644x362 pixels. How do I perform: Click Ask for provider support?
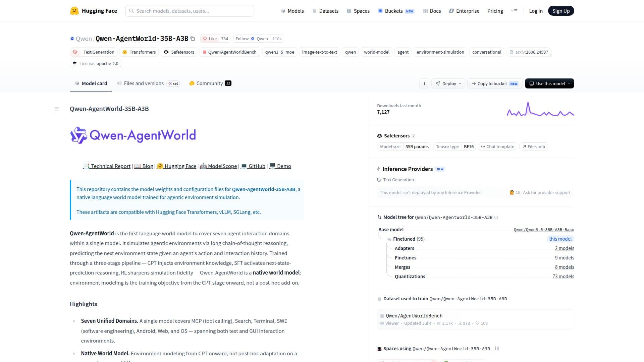540,192
